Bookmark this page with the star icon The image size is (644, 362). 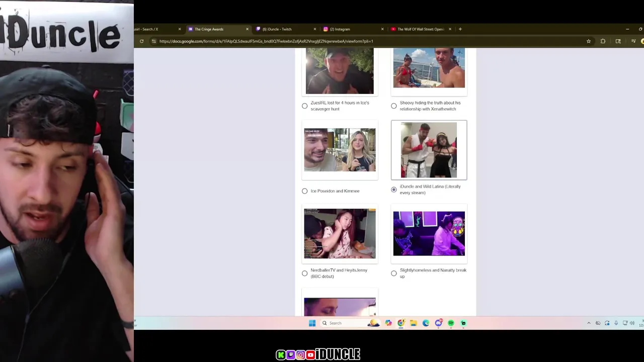pyautogui.click(x=589, y=41)
